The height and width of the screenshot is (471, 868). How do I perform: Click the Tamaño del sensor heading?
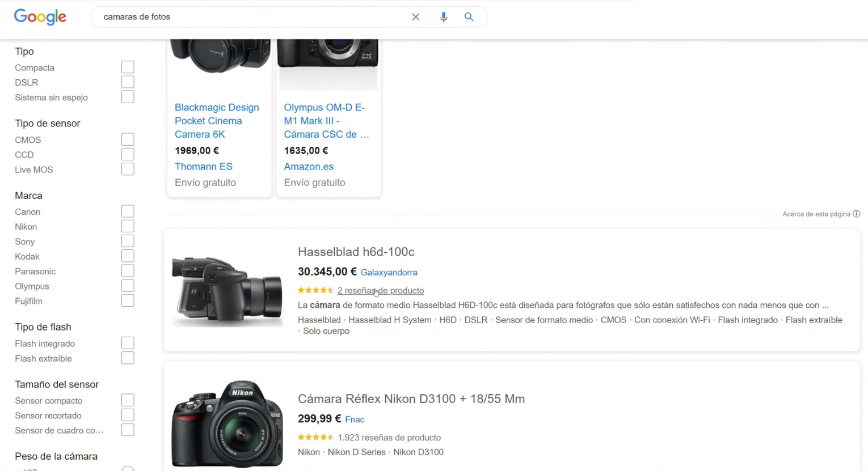tap(57, 384)
